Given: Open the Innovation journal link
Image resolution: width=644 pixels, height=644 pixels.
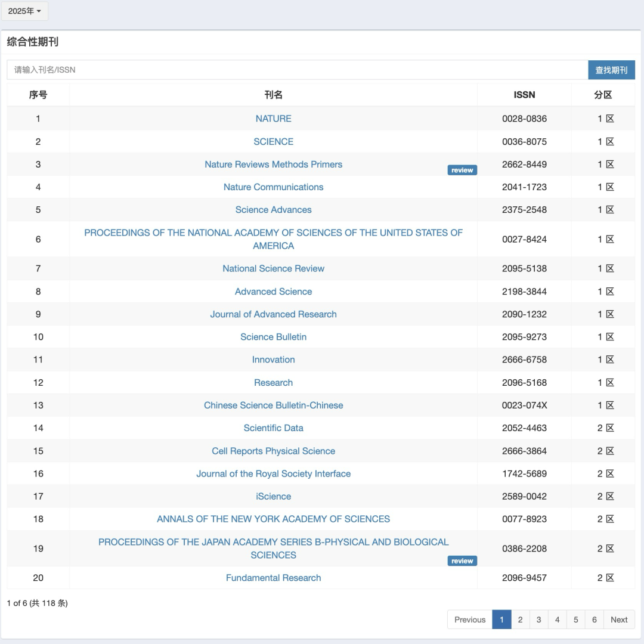Looking at the screenshot, I should [x=273, y=360].
